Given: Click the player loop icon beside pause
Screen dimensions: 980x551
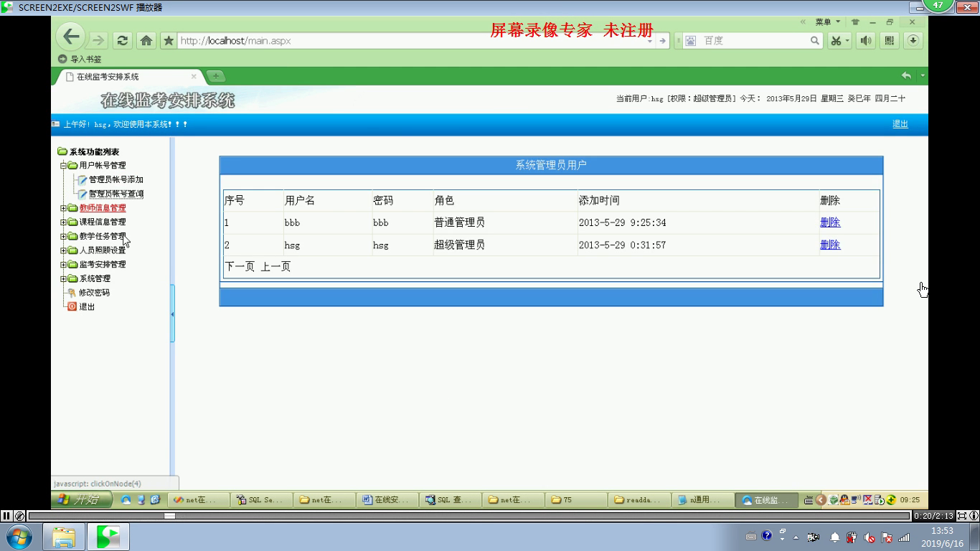Looking at the screenshot, I should (20, 515).
